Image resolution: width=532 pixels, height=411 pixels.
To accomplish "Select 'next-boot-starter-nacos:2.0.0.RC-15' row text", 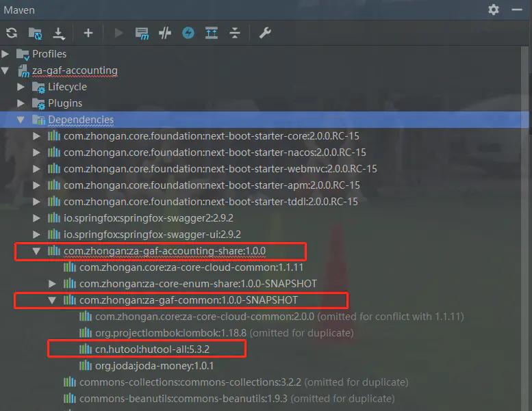I will pyautogui.click(x=215, y=153).
